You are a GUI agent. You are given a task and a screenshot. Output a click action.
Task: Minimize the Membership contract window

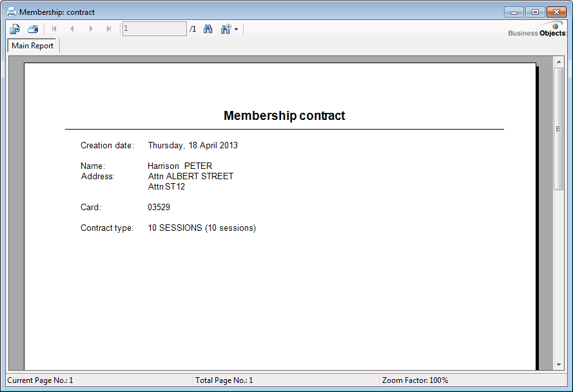pyautogui.click(x=514, y=12)
